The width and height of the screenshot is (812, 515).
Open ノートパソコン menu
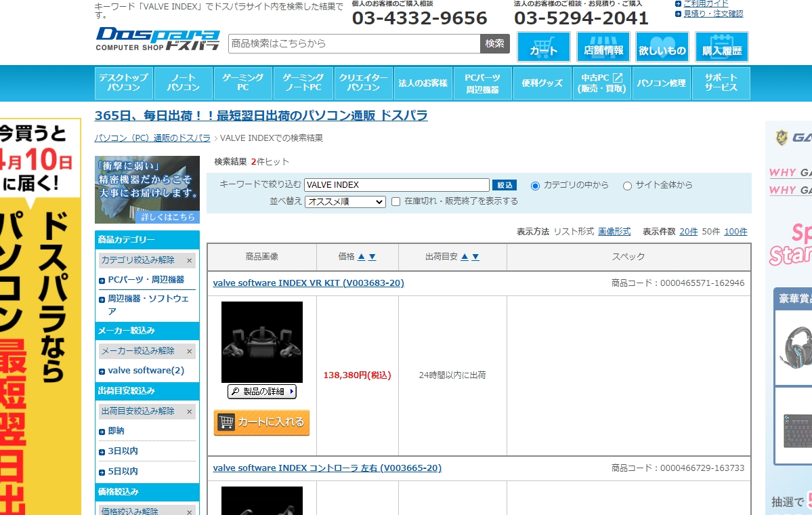184,83
